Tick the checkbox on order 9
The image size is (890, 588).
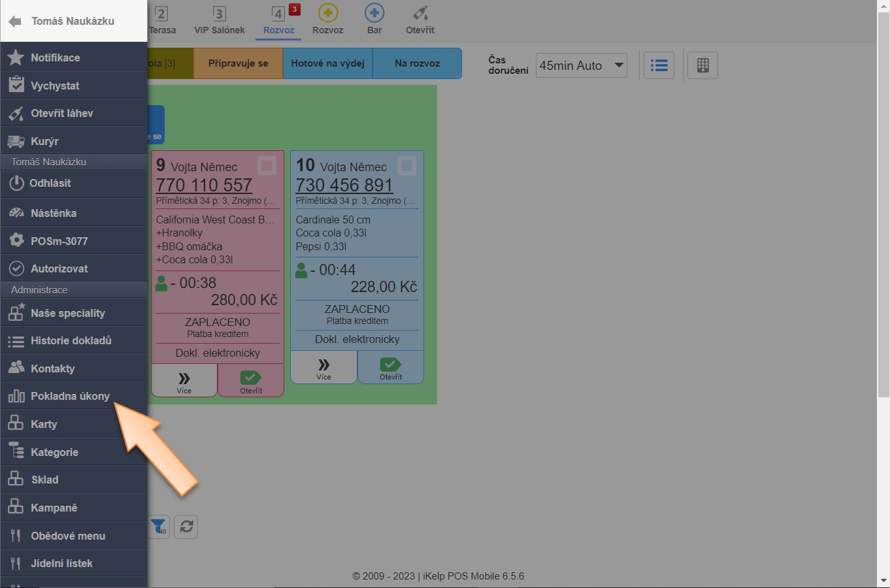267,166
